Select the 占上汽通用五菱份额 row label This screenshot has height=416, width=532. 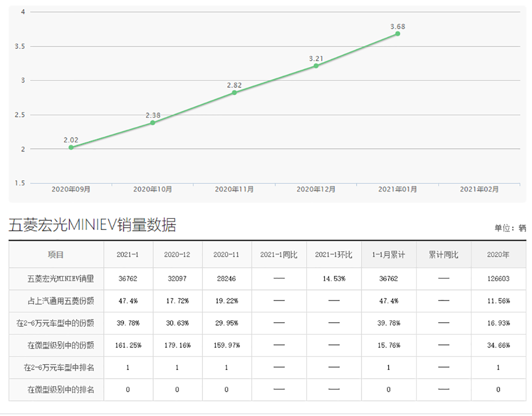pos(60,301)
